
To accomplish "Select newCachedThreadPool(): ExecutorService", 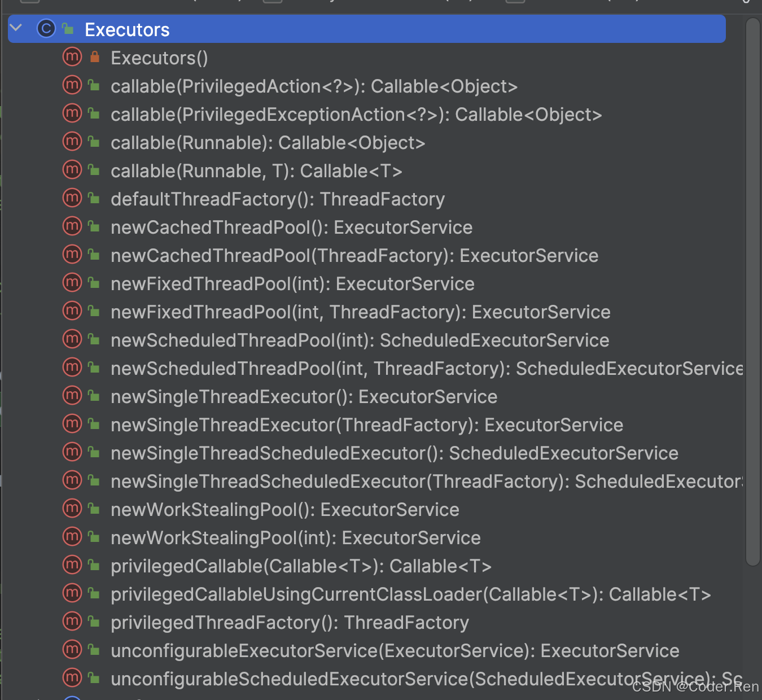I will click(x=291, y=228).
